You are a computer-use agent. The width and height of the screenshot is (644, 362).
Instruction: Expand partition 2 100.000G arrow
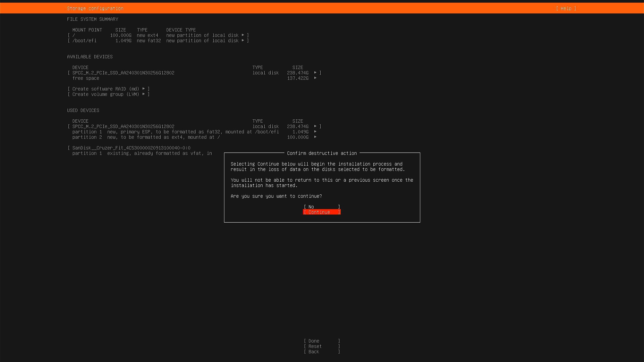[x=315, y=137]
